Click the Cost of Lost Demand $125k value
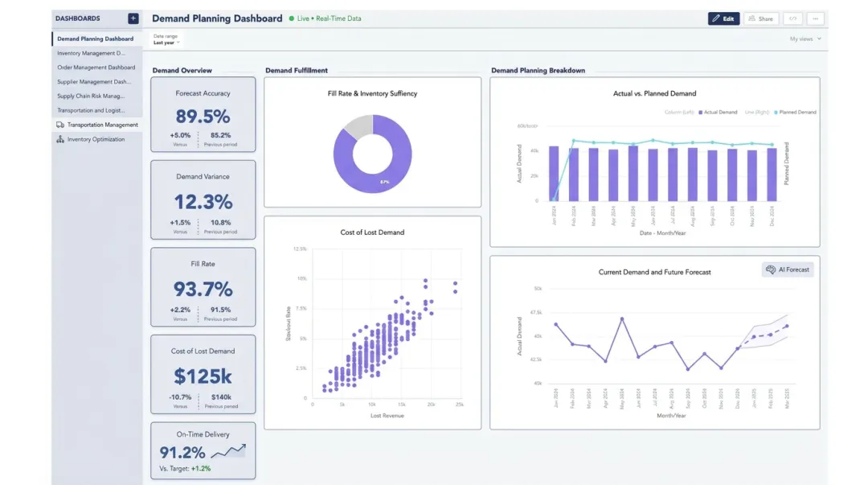This screenshot has width=868, height=485. click(x=203, y=376)
